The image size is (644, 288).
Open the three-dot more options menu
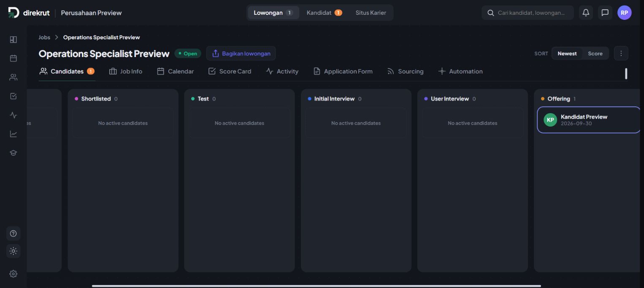[621, 53]
